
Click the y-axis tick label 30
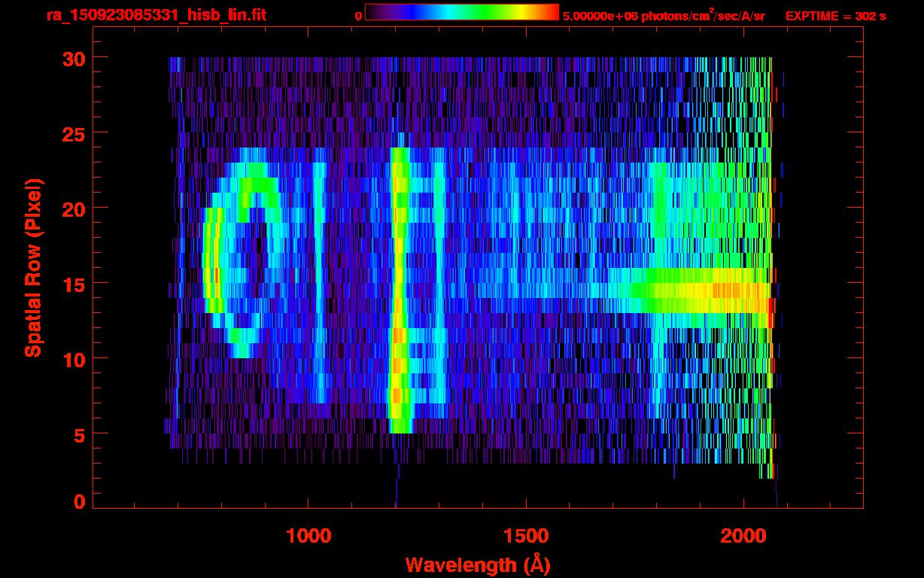pyautogui.click(x=74, y=58)
